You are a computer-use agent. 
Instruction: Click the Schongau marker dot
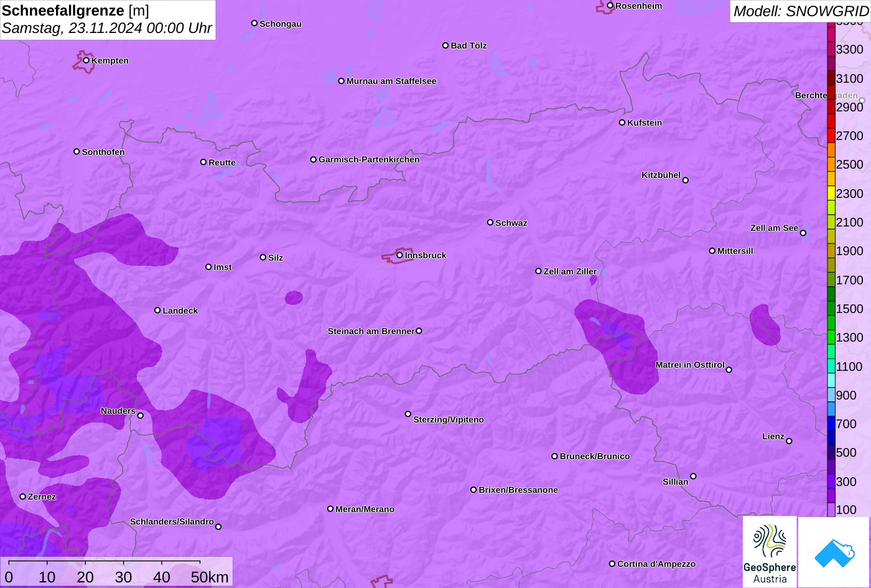[254, 24]
